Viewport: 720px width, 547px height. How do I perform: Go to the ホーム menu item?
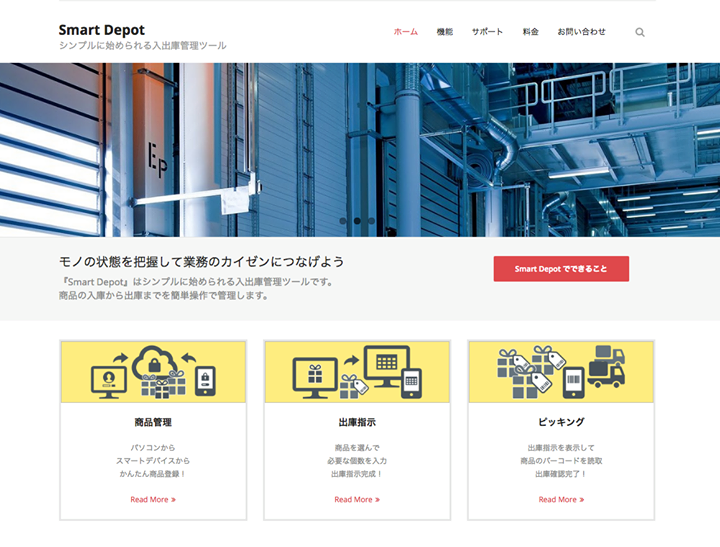pyautogui.click(x=406, y=32)
